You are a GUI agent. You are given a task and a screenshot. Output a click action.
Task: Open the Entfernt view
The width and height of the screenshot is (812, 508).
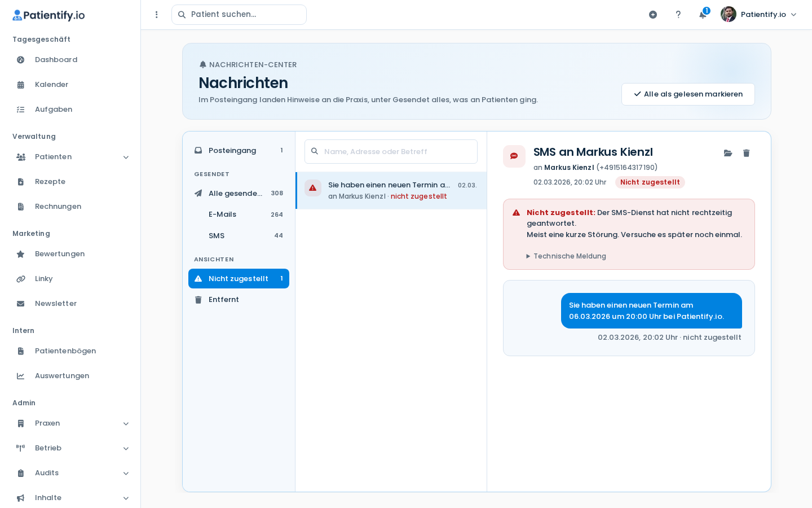[x=239, y=300]
